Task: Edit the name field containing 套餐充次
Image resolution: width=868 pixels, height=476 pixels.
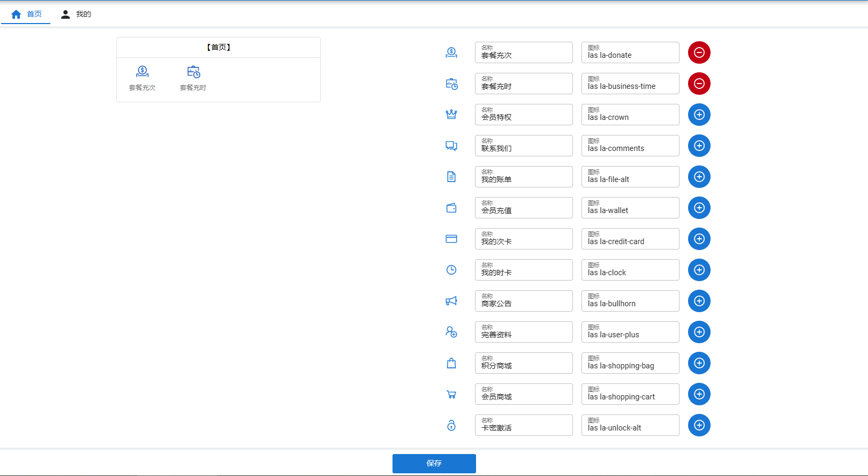Action: (524, 52)
